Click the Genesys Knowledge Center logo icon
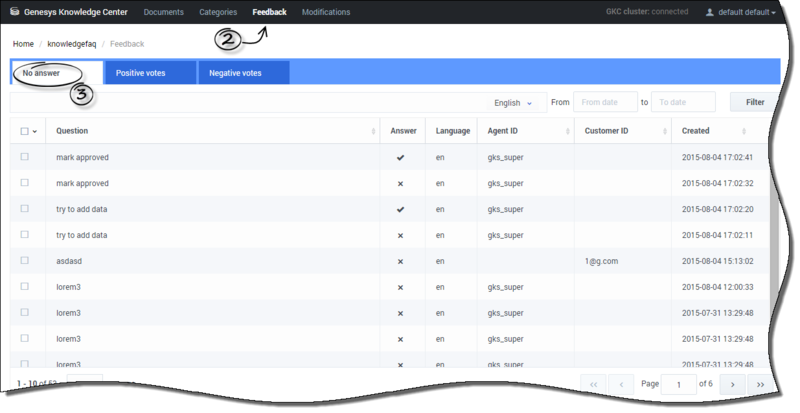800x413 pixels. pos(14,13)
